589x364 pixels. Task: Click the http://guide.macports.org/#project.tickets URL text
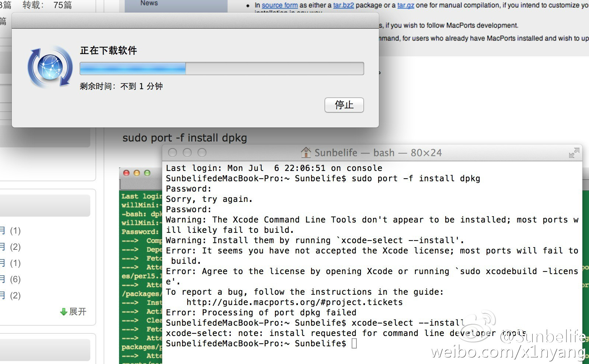click(294, 302)
